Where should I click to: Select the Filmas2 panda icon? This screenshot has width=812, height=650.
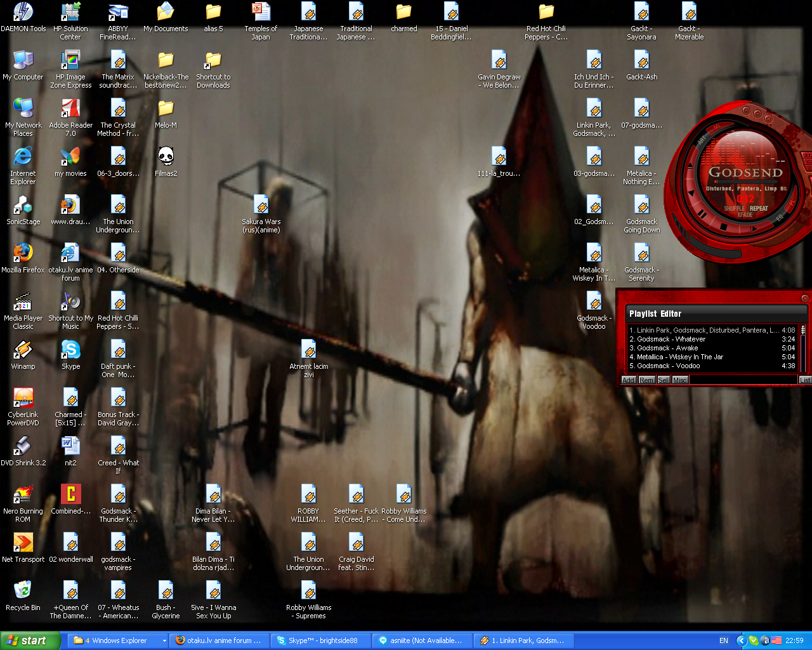(166, 162)
